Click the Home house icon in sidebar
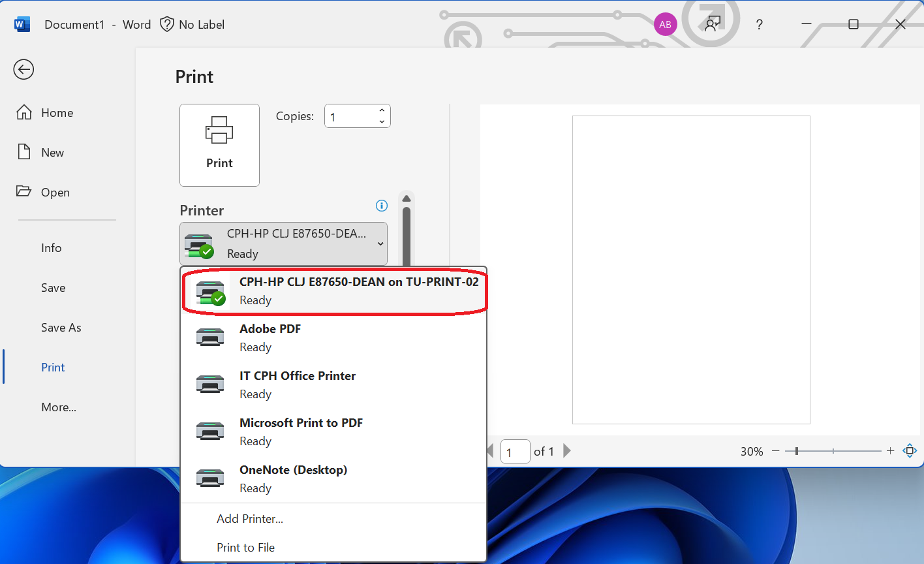This screenshot has width=924, height=564. [x=24, y=112]
